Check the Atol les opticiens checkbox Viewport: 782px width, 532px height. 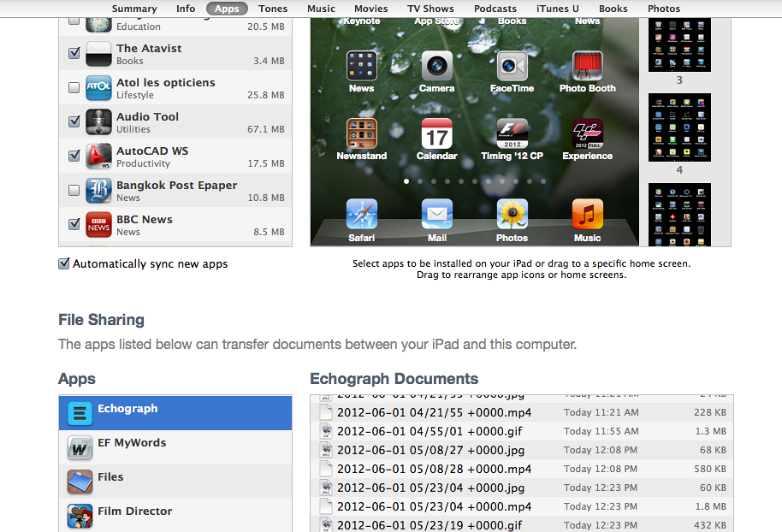[74, 88]
